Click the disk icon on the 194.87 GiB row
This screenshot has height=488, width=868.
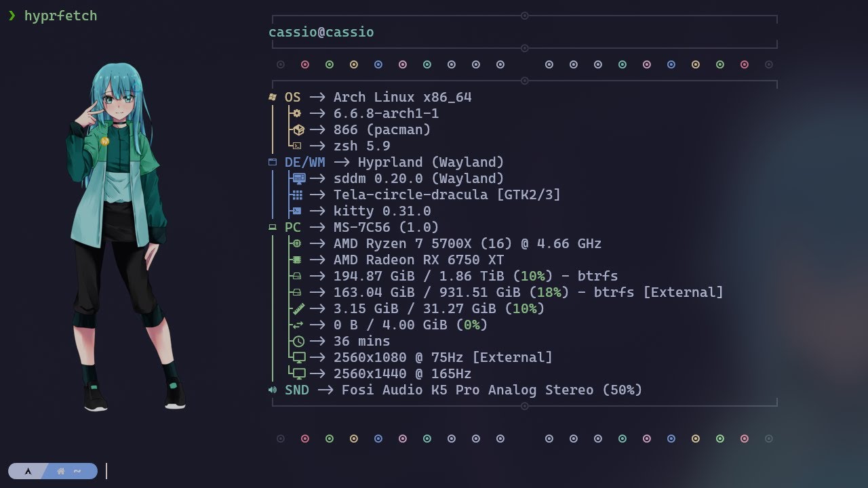click(297, 276)
